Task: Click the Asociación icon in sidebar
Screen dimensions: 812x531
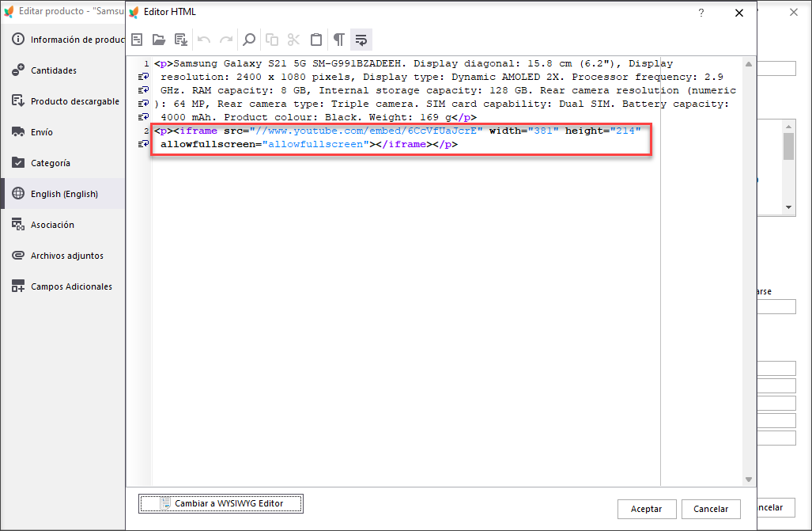Action: [18, 224]
